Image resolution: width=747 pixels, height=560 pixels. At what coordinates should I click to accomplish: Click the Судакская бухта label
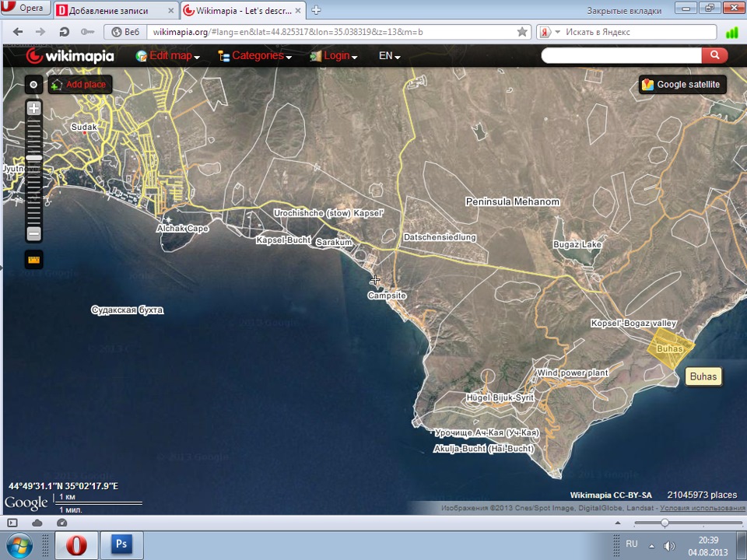tap(127, 310)
